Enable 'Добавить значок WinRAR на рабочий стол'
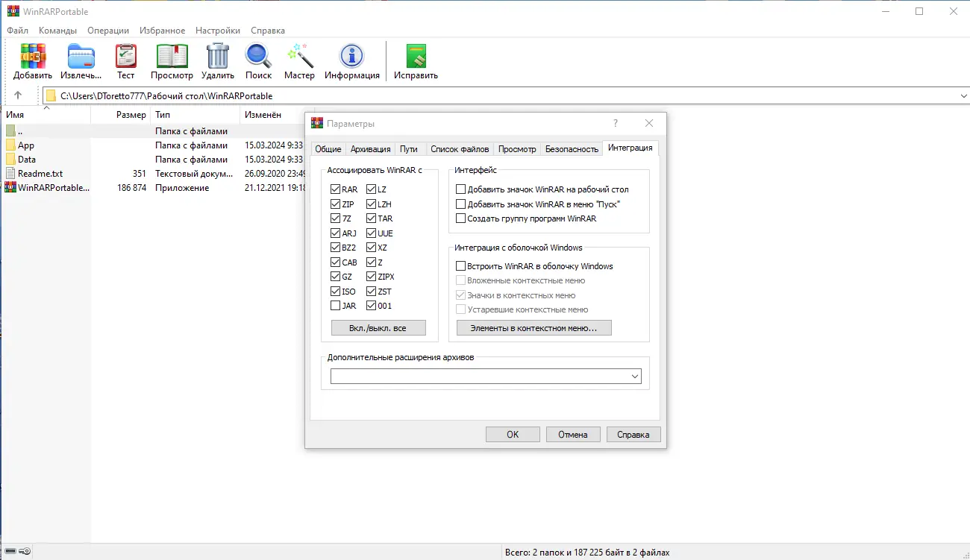Image resolution: width=970 pixels, height=560 pixels. point(461,189)
